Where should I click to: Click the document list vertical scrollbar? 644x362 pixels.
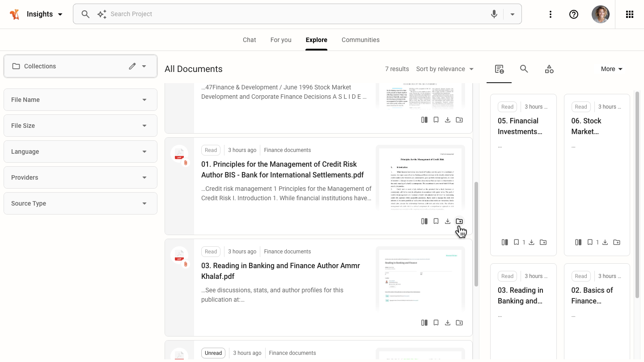pyautogui.click(x=476, y=234)
